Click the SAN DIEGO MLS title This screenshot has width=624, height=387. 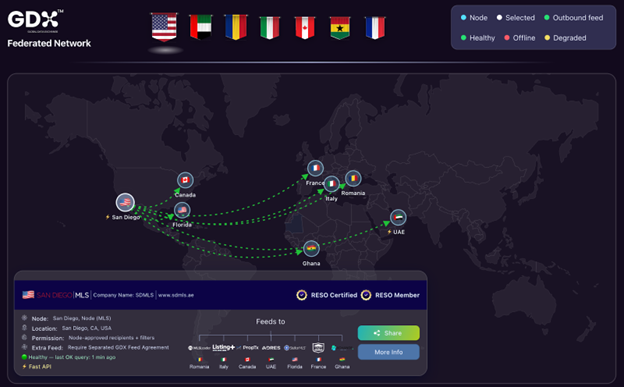click(63, 295)
